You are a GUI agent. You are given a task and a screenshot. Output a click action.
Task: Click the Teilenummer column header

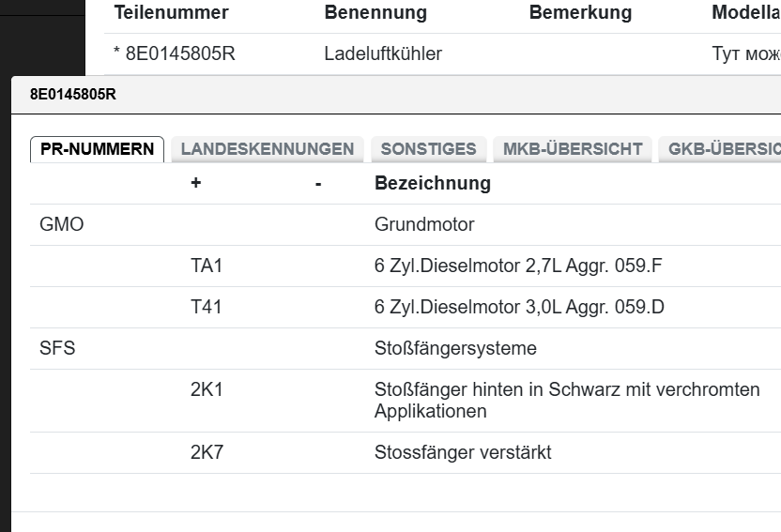coord(171,13)
